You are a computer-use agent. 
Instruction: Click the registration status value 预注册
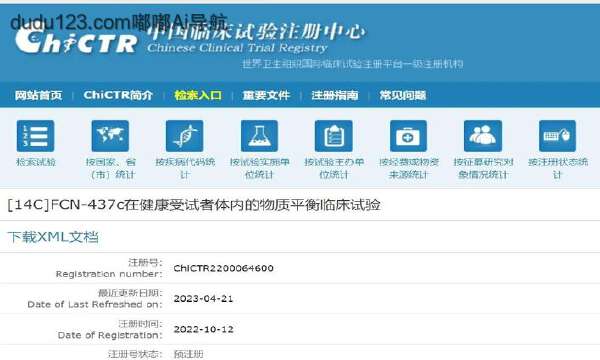point(188,354)
